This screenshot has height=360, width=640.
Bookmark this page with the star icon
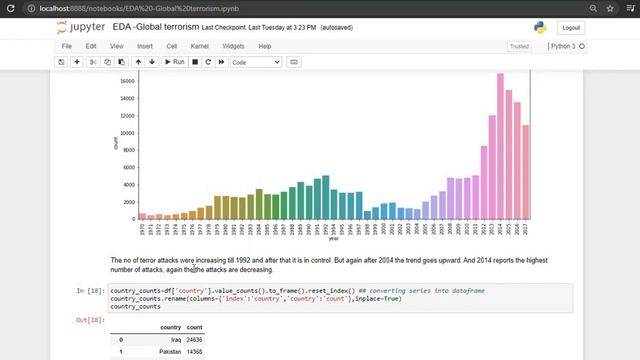pyautogui.click(x=610, y=8)
